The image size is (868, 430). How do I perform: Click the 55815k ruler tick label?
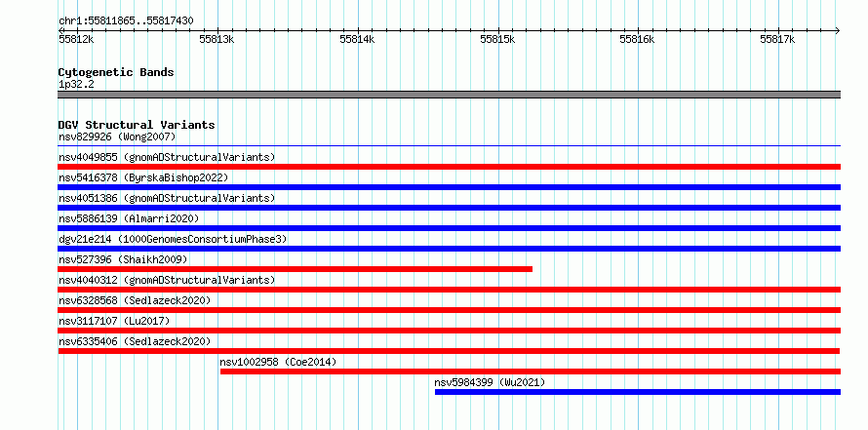[x=497, y=39]
